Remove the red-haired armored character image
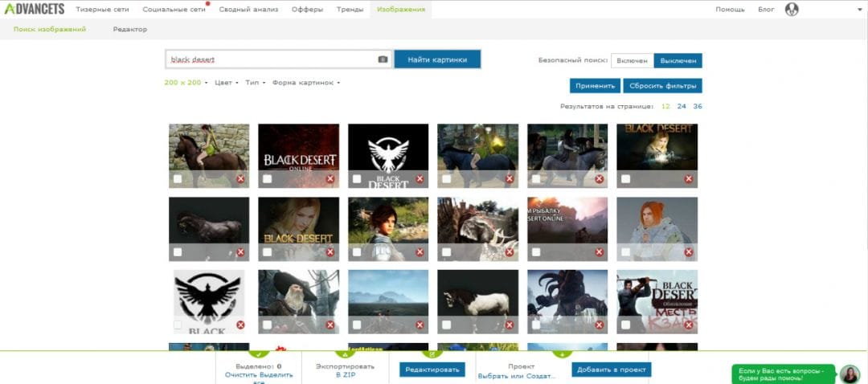The width and height of the screenshot is (868, 384). tap(689, 251)
